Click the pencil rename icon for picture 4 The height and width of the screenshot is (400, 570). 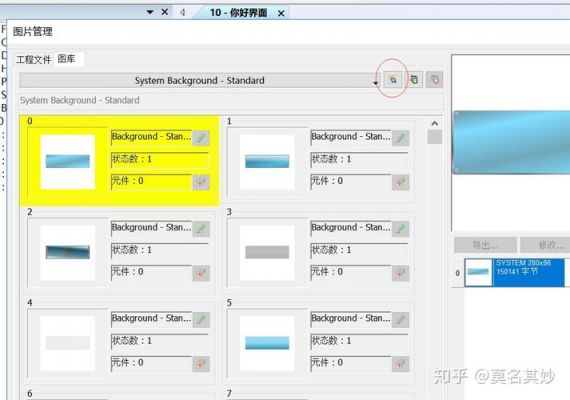tap(201, 320)
